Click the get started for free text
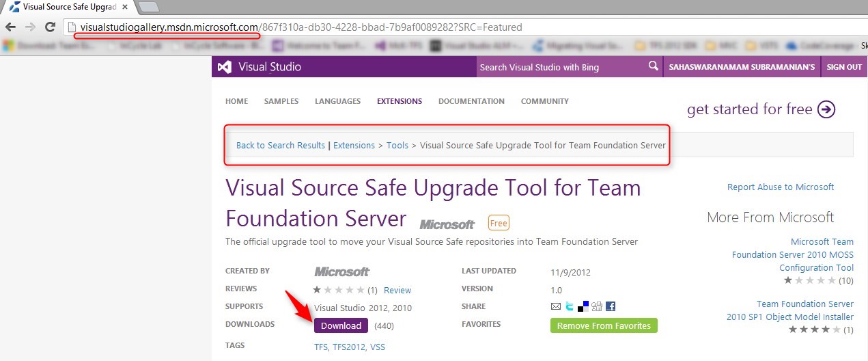 [x=749, y=109]
